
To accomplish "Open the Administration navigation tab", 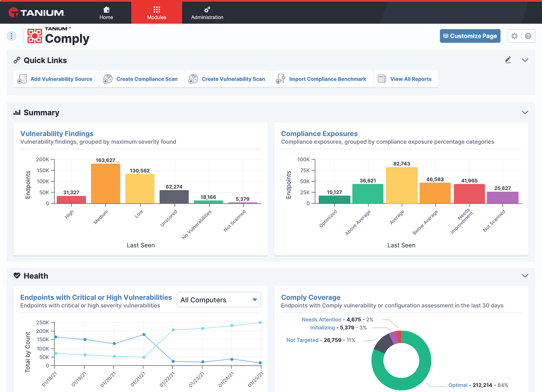I will [x=207, y=13].
